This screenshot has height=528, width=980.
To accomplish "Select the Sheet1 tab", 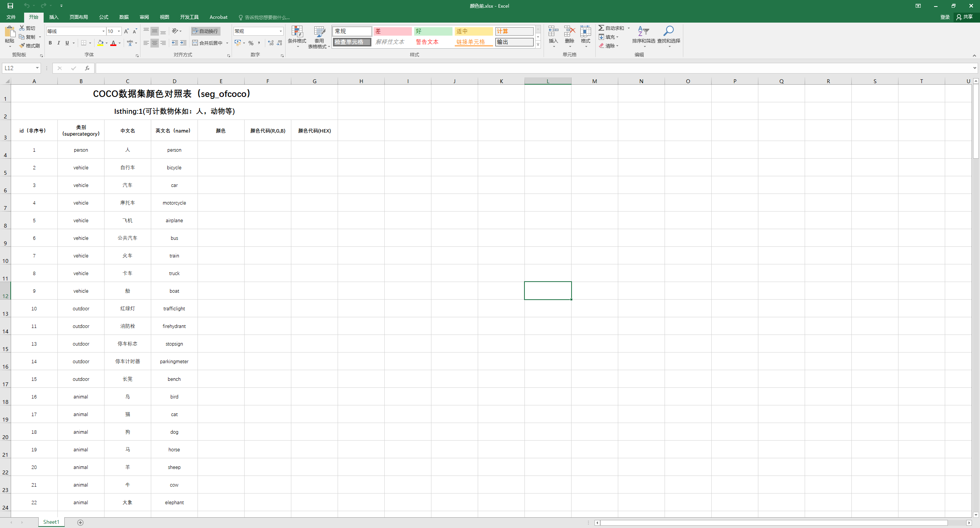I will (51, 522).
